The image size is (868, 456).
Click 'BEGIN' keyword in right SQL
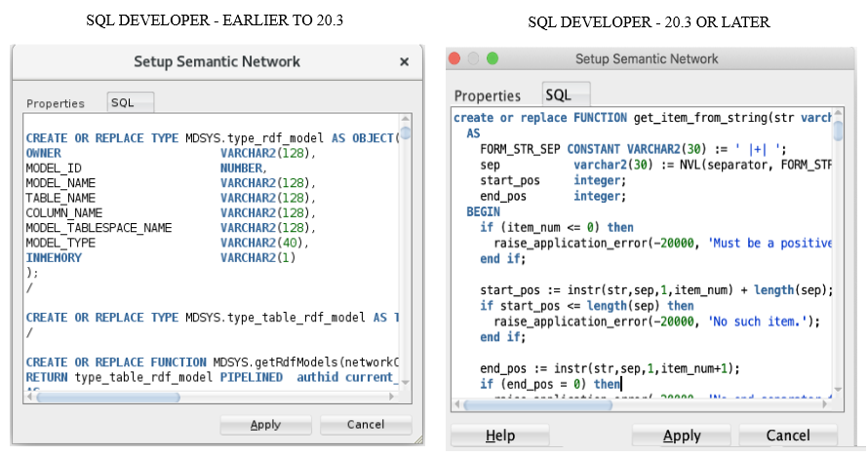click(x=484, y=211)
